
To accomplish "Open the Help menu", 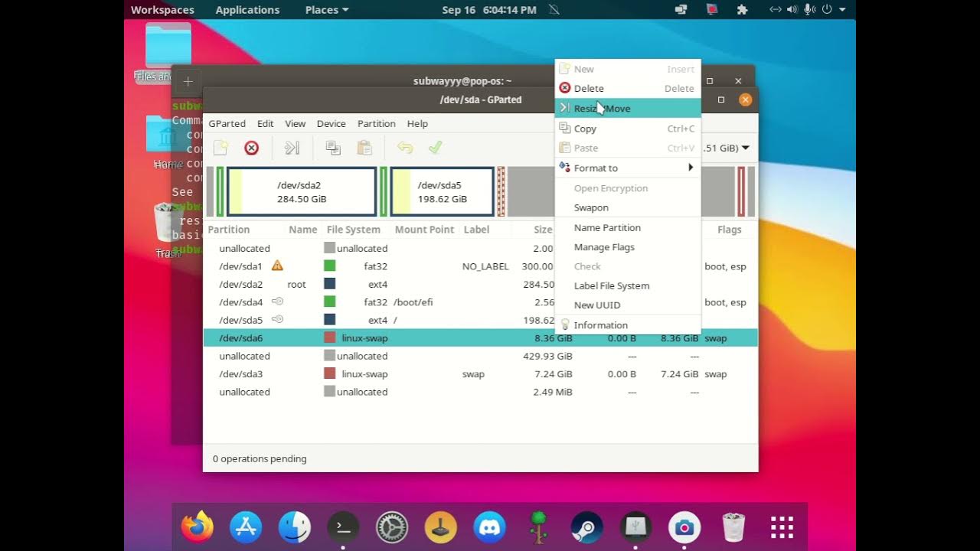I will click(x=417, y=123).
